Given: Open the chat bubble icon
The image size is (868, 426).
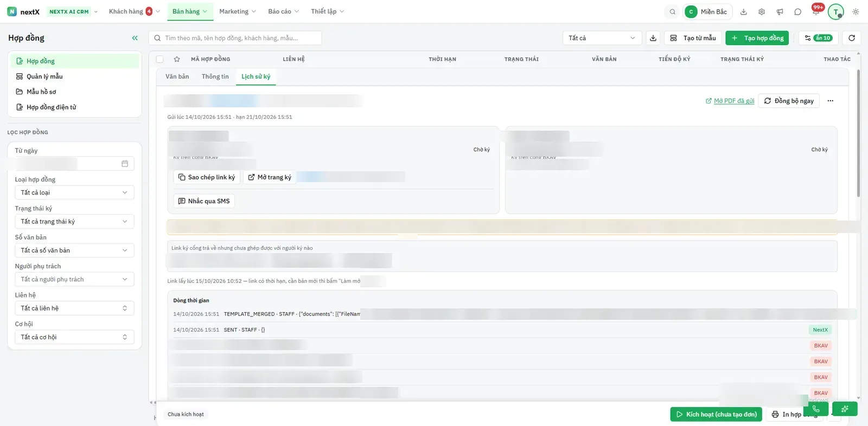Looking at the screenshot, I should (797, 11).
